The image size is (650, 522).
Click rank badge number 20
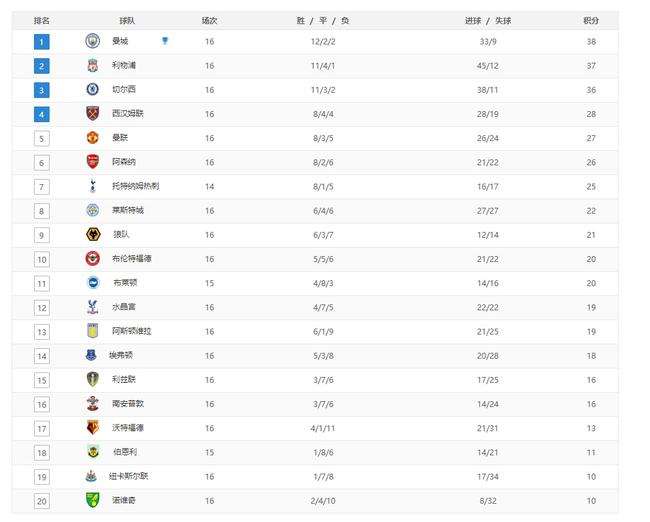(41, 501)
